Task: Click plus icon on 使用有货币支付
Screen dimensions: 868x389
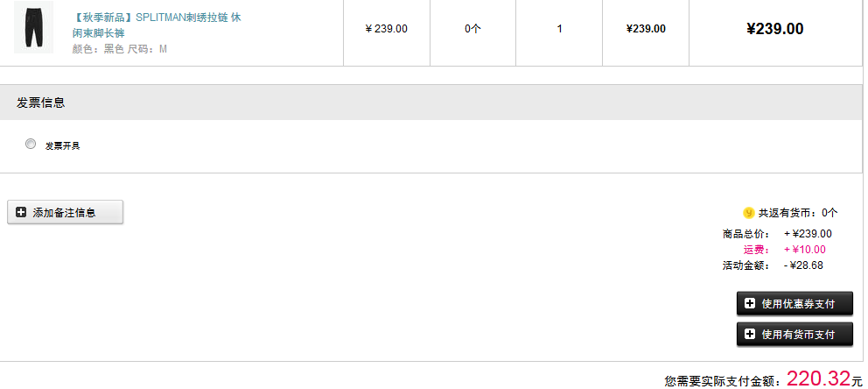Action: [x=750, y=334]
